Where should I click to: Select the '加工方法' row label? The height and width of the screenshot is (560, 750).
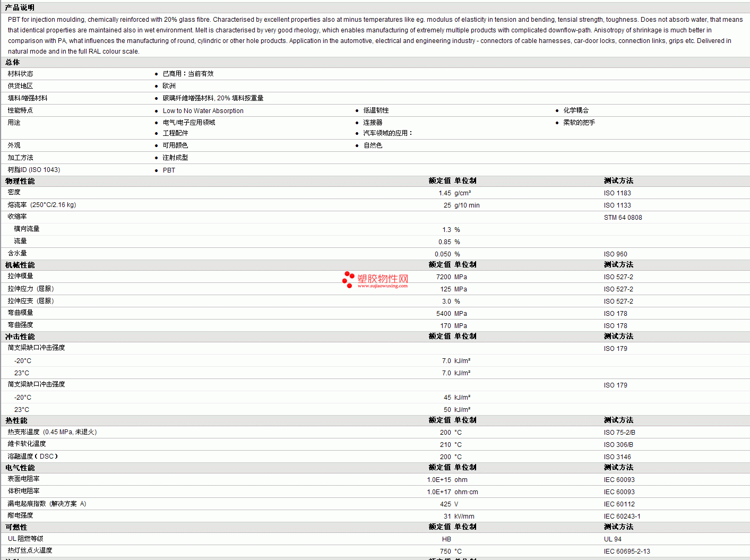point(20,158)
